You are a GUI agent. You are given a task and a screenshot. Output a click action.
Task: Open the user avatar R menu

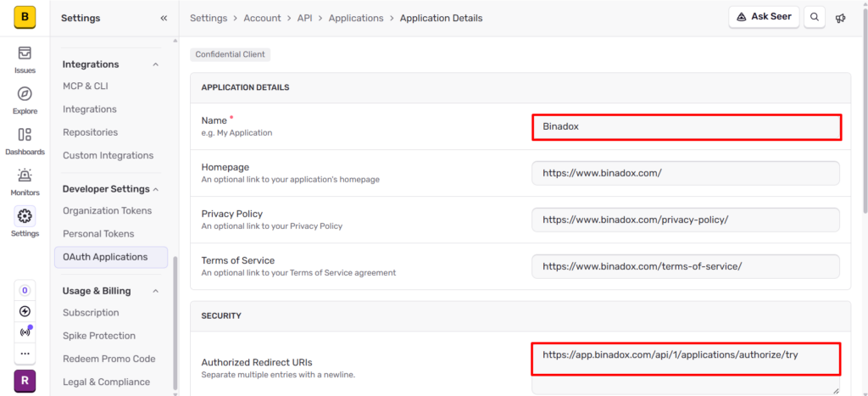point(25,381)
